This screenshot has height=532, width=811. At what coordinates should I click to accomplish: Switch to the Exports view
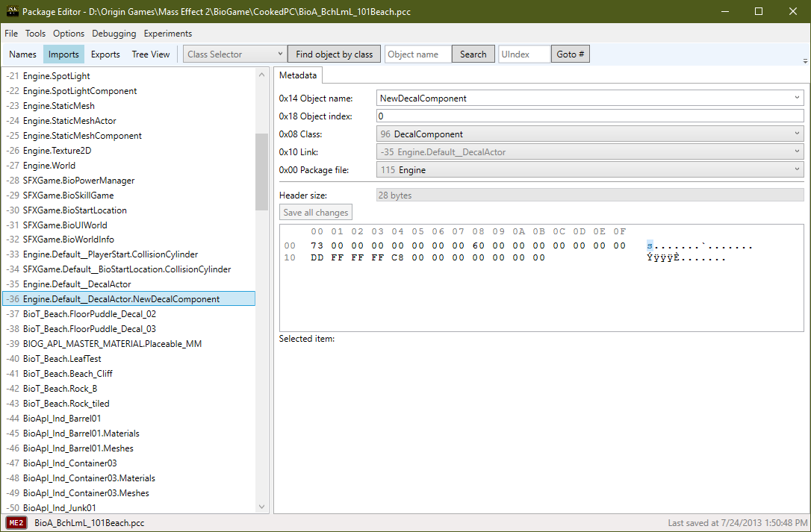pyautogui.click(x=105, y=54)
